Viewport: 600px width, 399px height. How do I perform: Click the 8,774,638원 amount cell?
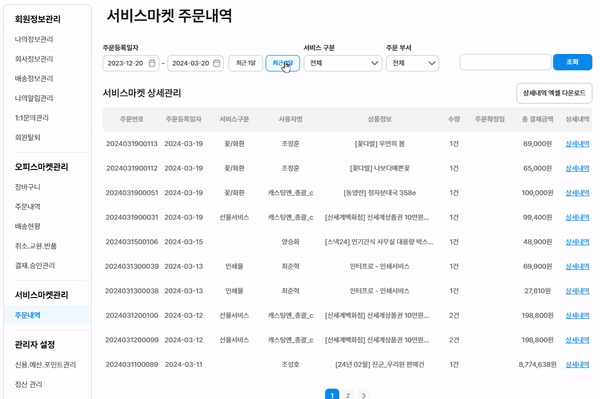click(x=537, y=365)
